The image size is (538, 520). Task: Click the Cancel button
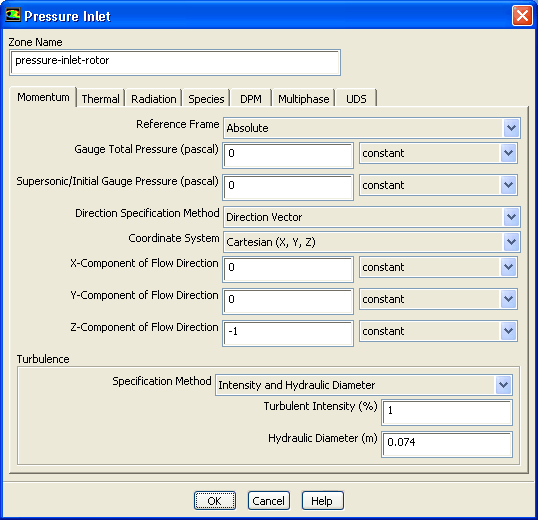coord(269,501)
